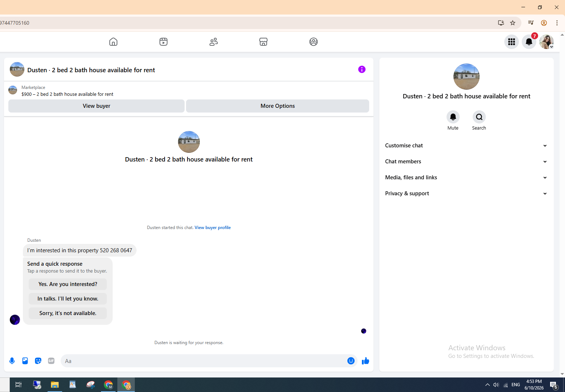Open the Windows notification center icon
Viewport: 565px width, 392px height.
(x=554, y=385)
